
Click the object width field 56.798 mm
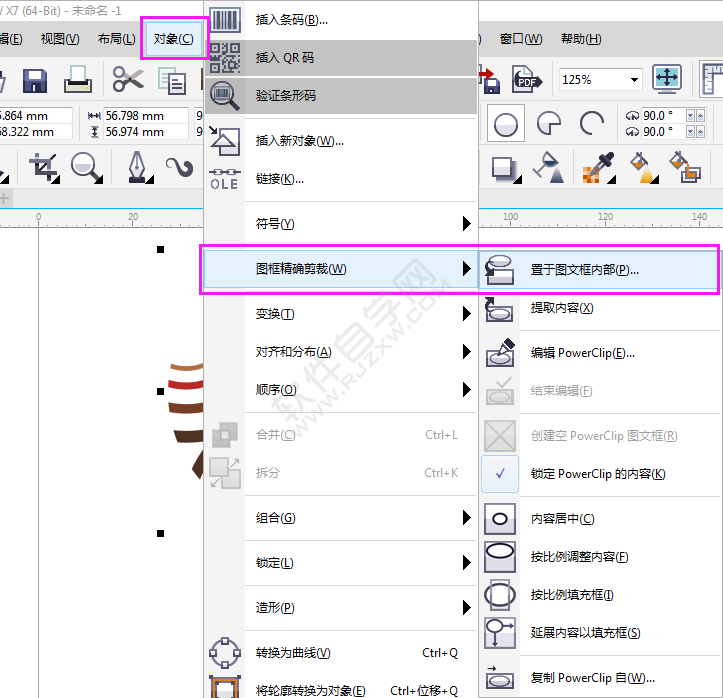145,115
